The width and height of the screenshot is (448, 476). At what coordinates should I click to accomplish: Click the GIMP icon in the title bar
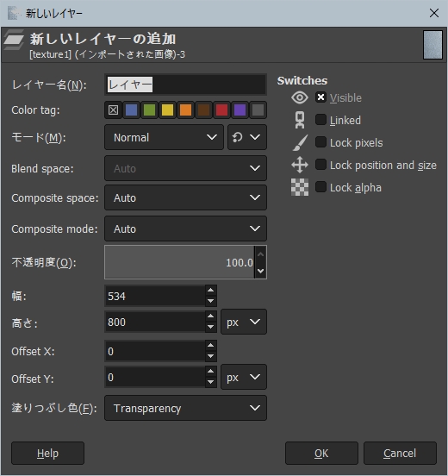pyautogui.click(x=13, y=13)
